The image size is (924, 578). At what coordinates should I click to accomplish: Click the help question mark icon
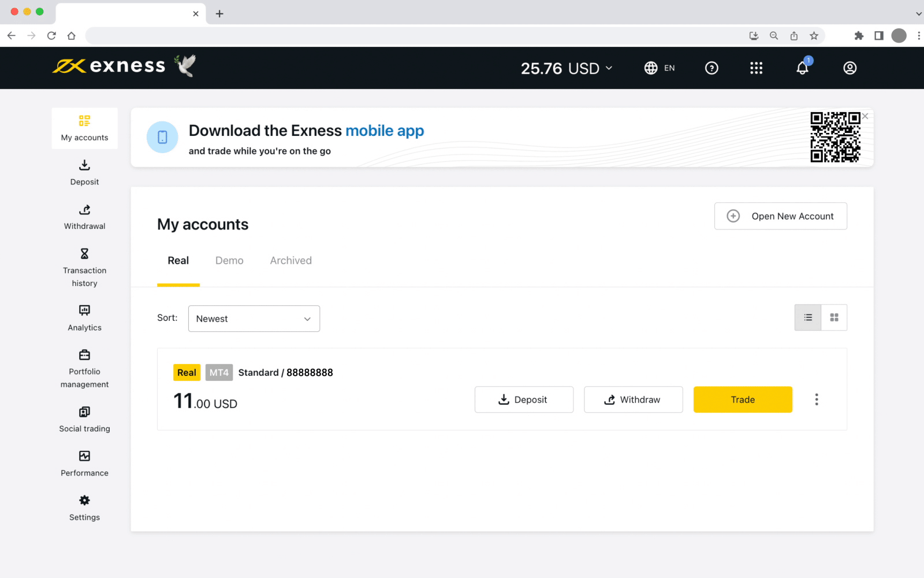coord(711,68)
